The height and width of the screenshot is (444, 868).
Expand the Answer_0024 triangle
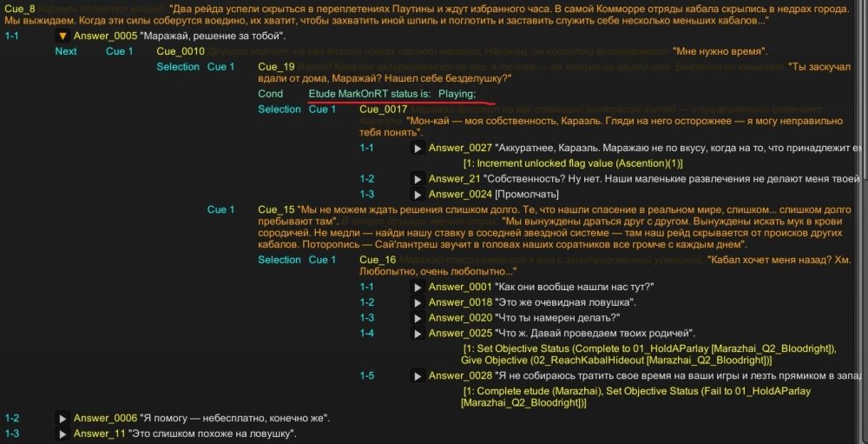click(418, 194)
